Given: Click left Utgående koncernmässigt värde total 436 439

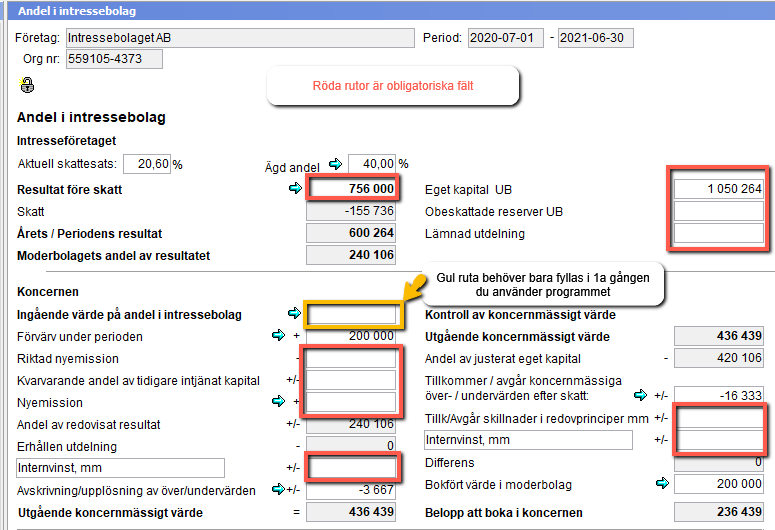Looking at the screenshot, I should coord(351,512).
